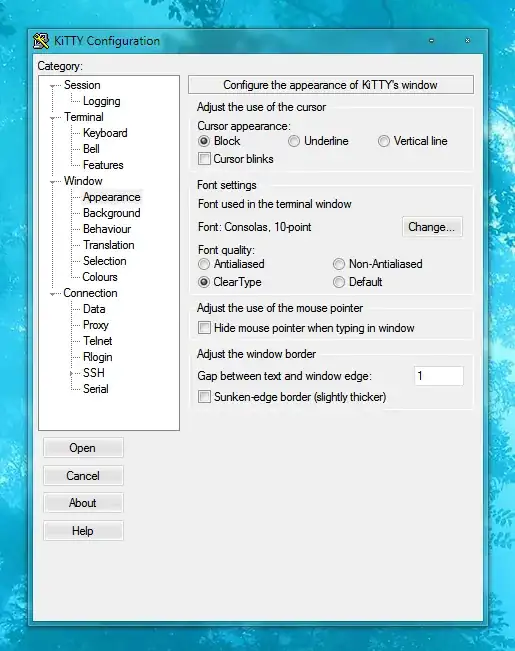Open the Terminal category

pyautogui.click(x=83, y=117)
